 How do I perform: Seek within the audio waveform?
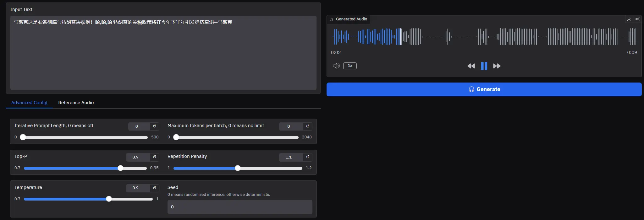click(x=484, y=37)
